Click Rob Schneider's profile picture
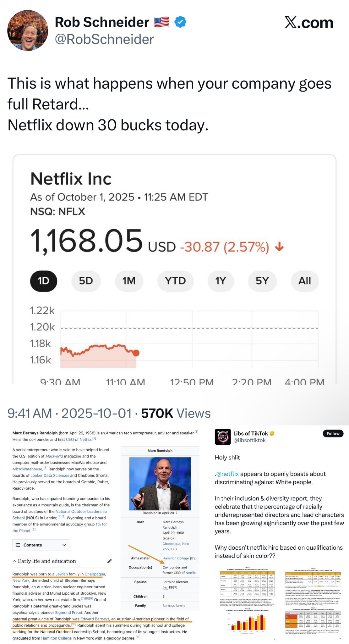 coord(28,31)
